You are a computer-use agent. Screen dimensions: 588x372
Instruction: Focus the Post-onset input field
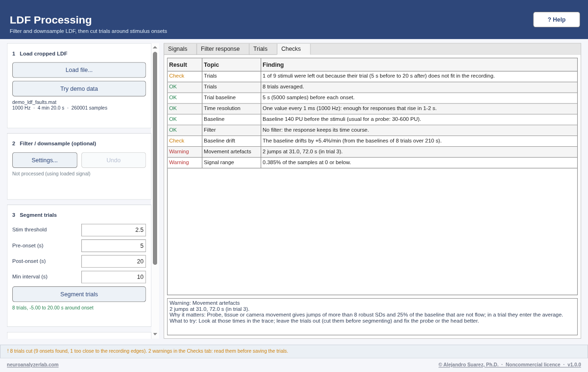pos(113,261)
